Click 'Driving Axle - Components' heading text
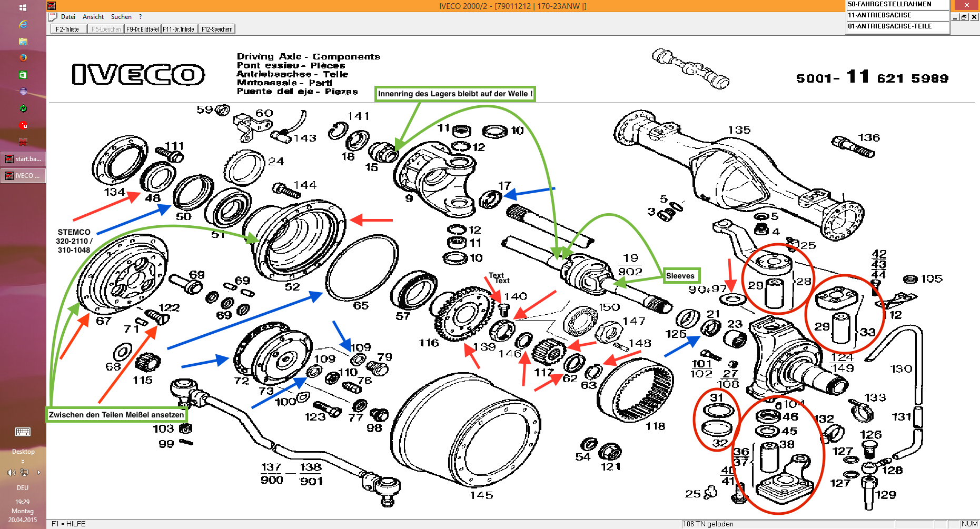 pyautogui.click(x=308, y=56)
